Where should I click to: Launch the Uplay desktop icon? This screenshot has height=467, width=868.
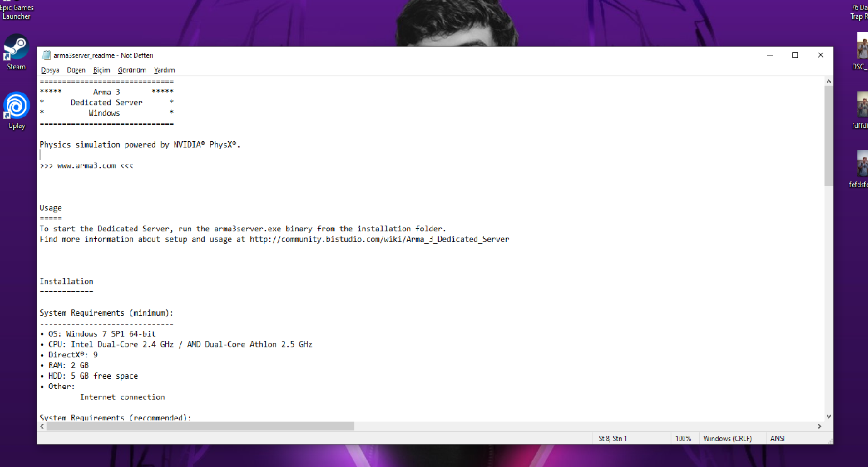point(16,110)
